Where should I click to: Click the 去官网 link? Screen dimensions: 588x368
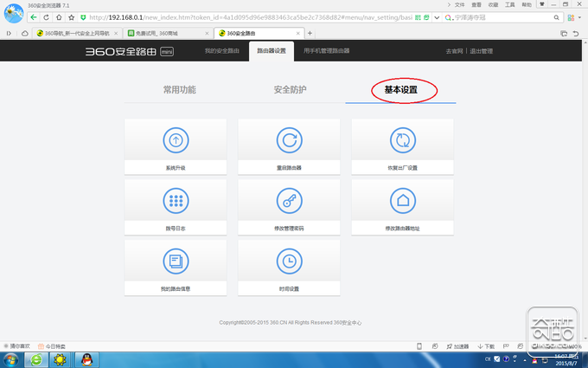pos(454,51)
